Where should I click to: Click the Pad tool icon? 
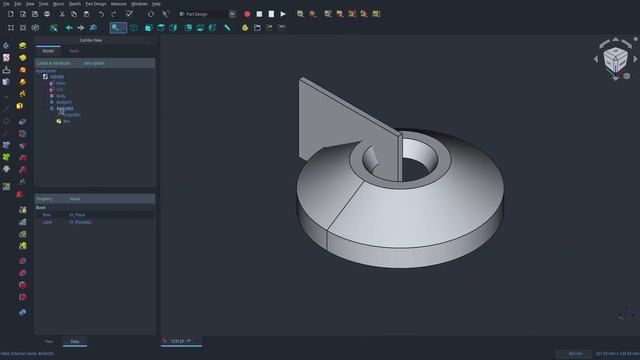[22, 46]
